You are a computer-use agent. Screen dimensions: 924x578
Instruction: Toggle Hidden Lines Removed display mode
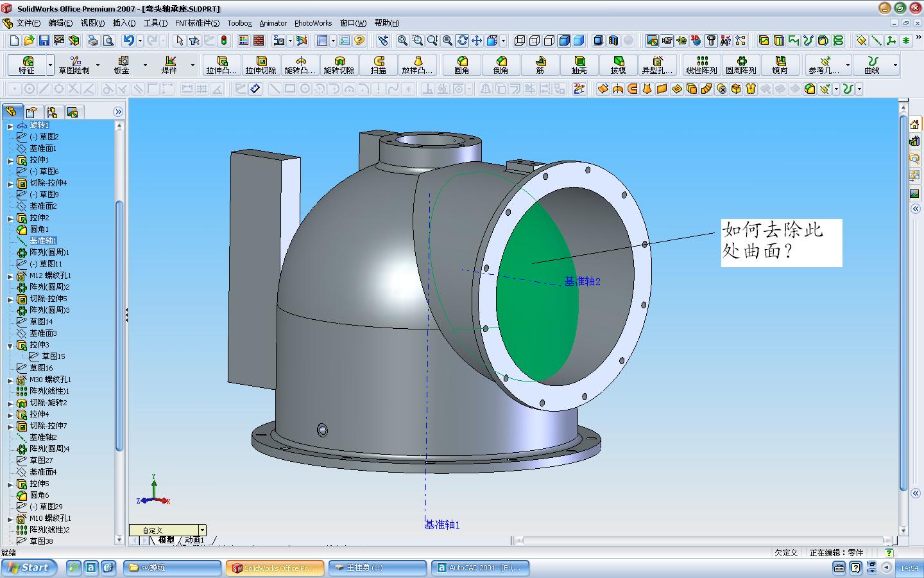549,40
